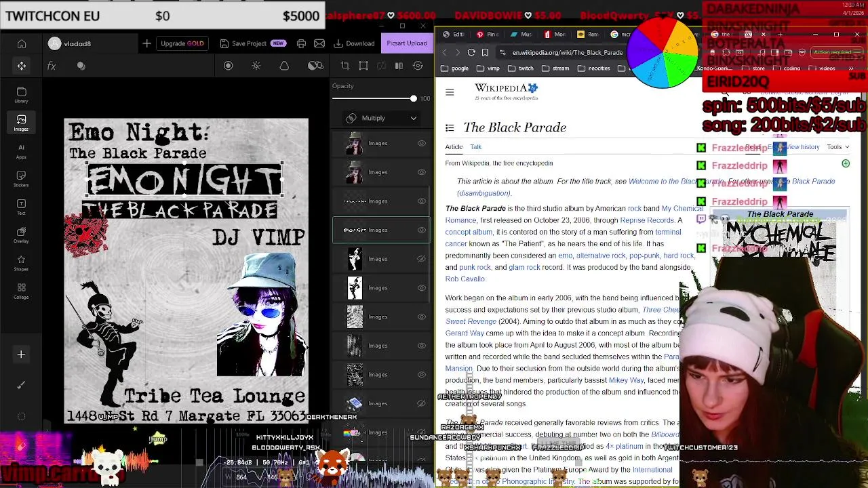Select the square transform frame tool
Image resolution: width=868 pixels, height=488 pixels.
tap(363, 66)
